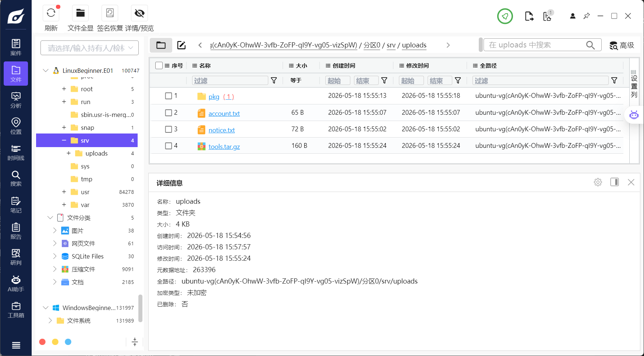Open the 案件 sidebar section

[16, 47]
